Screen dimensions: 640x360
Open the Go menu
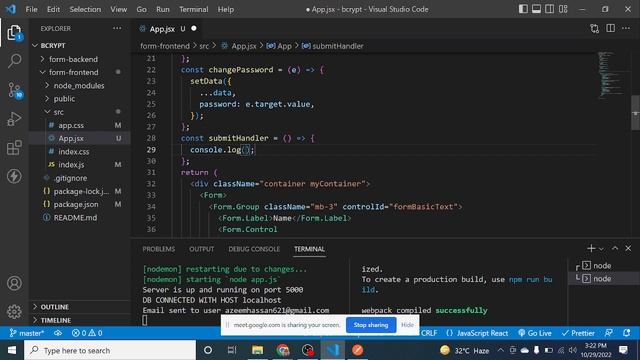[x=141, y=9]
